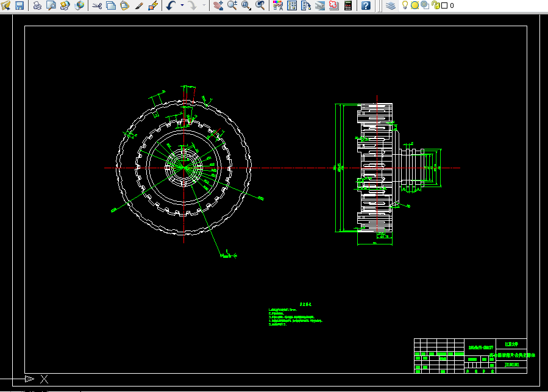Cut selection with the scissors icon
The image size is (548, 392).
click(x=97, y=5)
